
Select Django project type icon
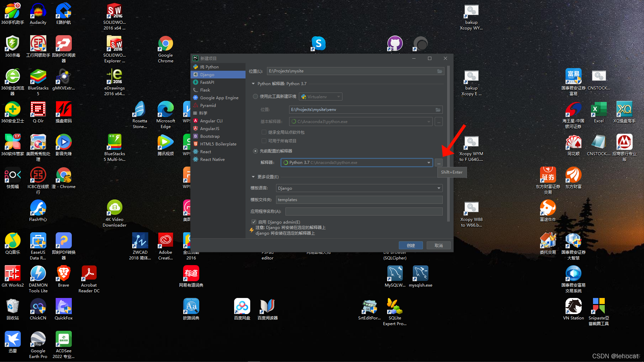198,75
